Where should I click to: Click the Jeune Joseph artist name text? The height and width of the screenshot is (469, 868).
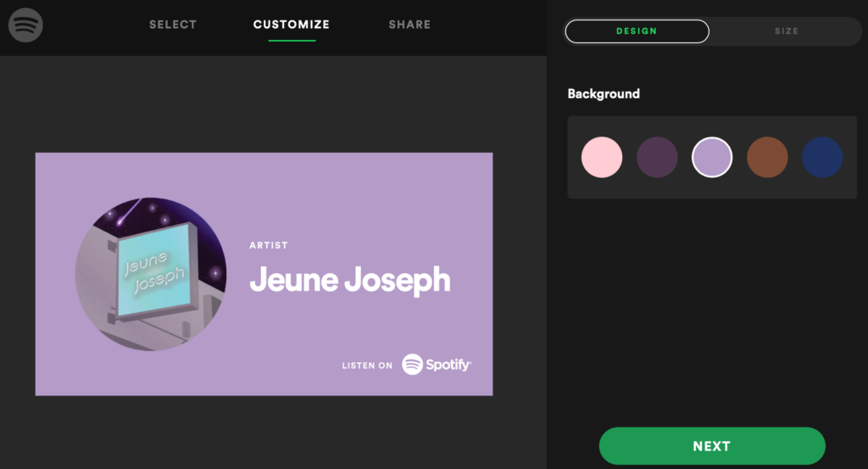coord(350,280)
